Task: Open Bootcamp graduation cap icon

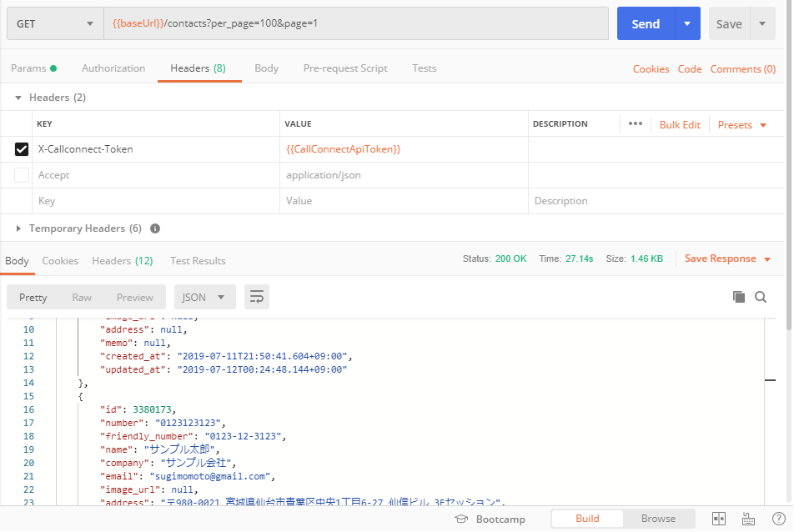Action: [461, 519]
